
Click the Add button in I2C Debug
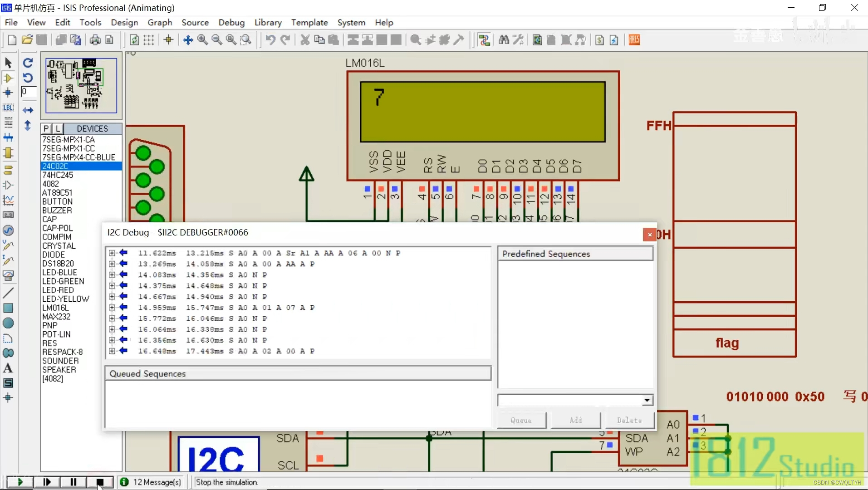576,420
